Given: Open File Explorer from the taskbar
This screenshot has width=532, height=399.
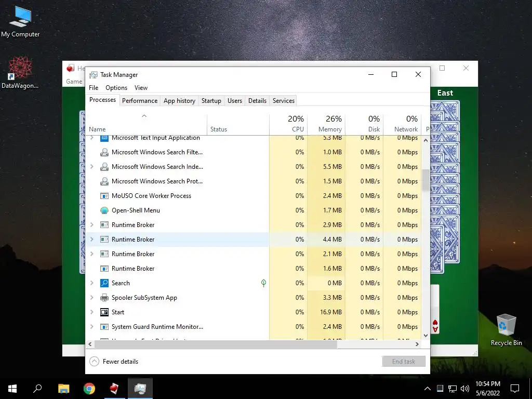Looking at the screenshot, I should [x=63, y=389].
